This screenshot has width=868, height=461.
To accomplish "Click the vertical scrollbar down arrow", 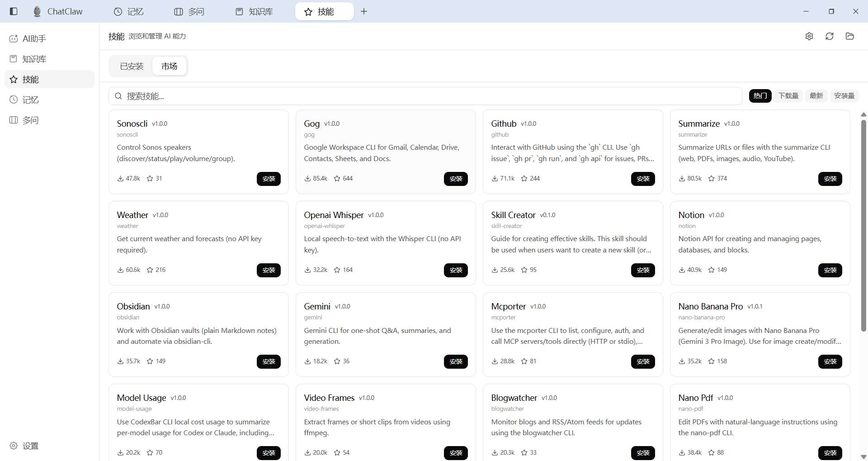I will tap(863, 456).
